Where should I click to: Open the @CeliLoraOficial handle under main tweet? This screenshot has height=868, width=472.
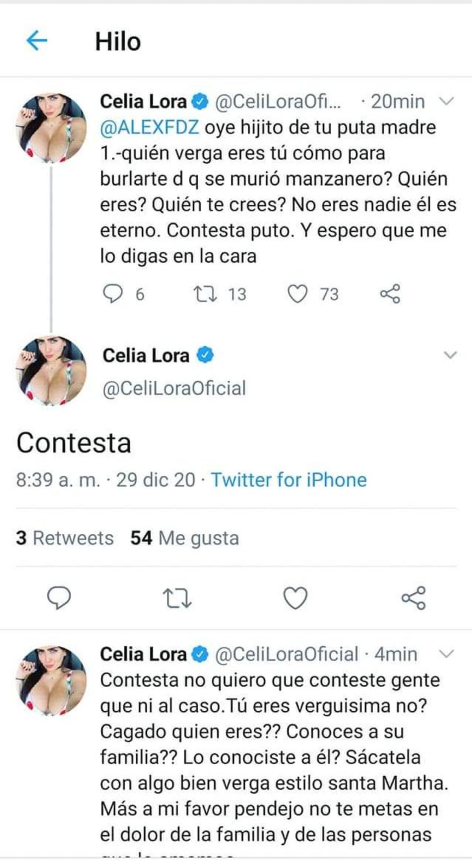[x=174, y=388]
